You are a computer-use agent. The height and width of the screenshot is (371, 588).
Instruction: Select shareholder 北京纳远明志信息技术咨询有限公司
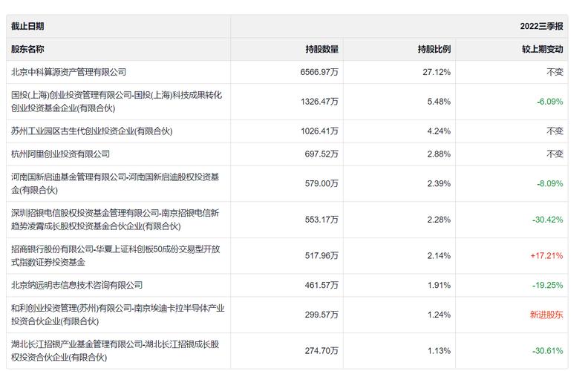click(77, 285)
